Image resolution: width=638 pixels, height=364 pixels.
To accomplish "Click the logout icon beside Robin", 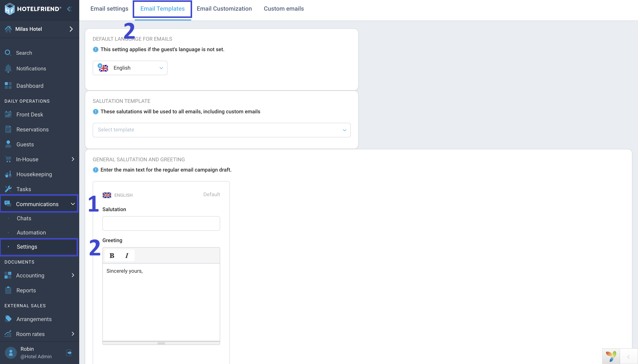I will coord(69,353).
